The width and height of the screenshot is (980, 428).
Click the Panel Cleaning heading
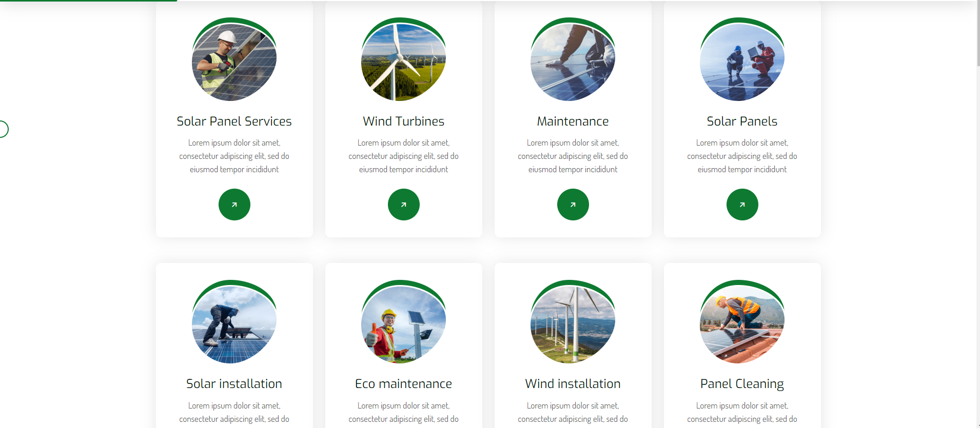[x=742, y=384]
